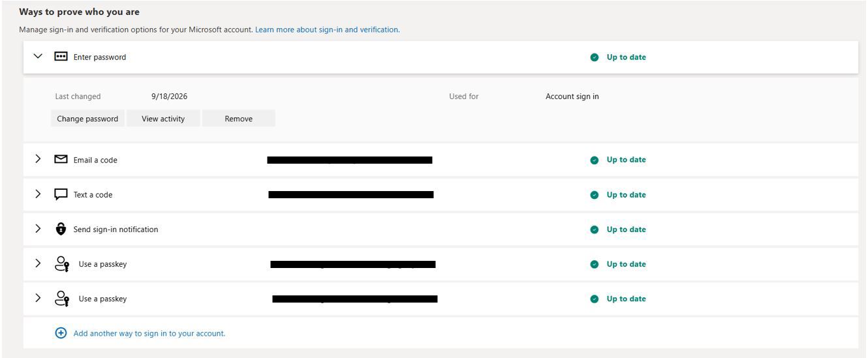The image size is (868, 358).
Task: Click the lock icon for Send sign-in notification
Action: point(61,229)
